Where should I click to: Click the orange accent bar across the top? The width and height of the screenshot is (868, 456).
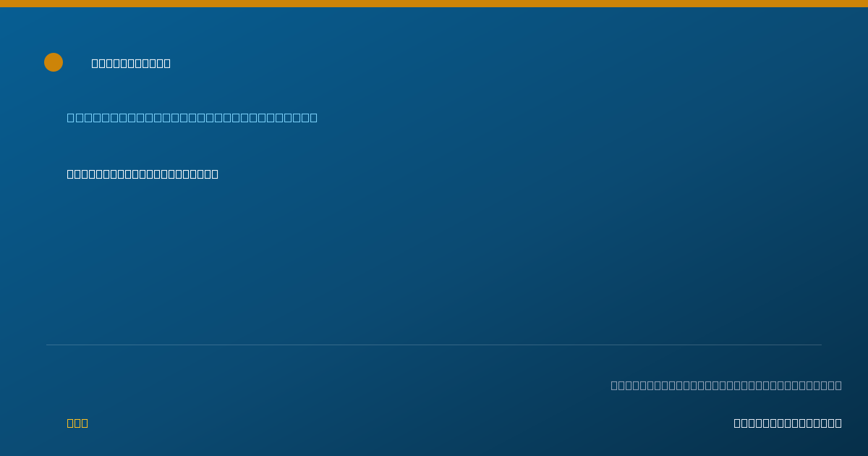coord(434,4)
